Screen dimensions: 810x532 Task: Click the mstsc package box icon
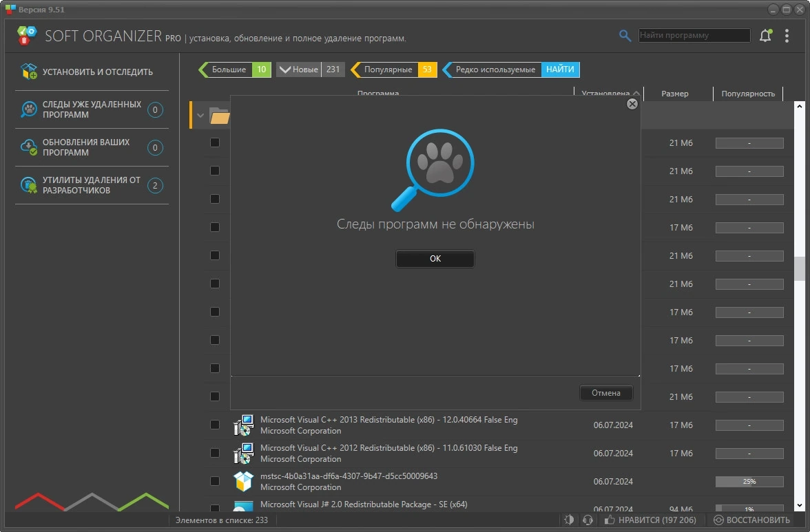[243, 482]
